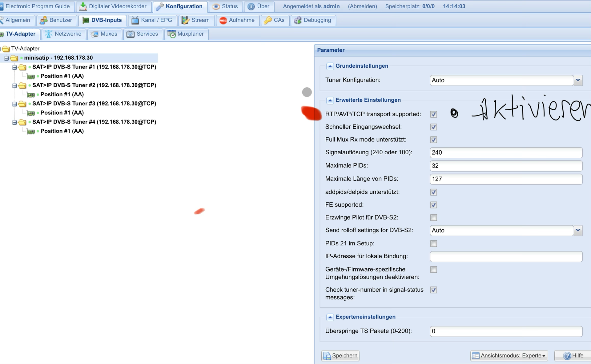The image size is (591, 364).
Task: Click the Kanal / EPG television icon
Action: (135, 20)
